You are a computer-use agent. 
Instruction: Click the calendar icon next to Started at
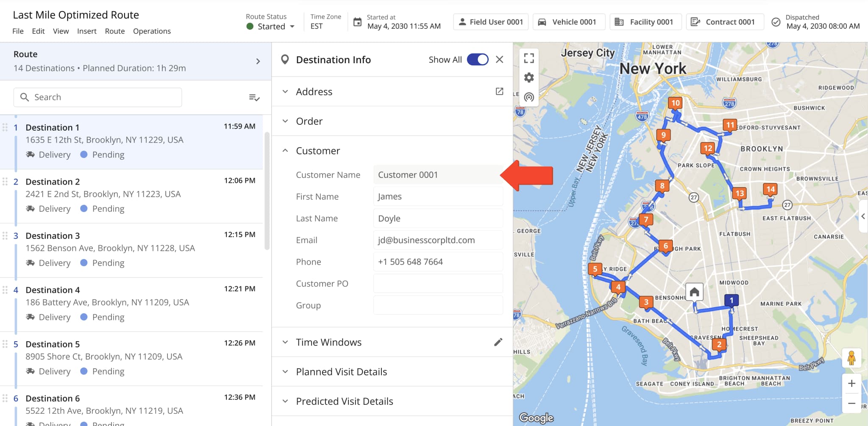point(356,22)
